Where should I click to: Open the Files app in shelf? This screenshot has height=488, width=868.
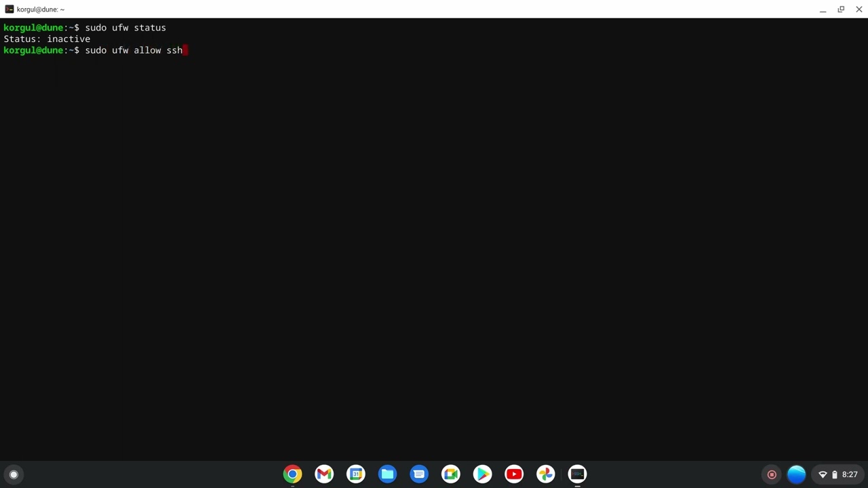pos(387,474)
